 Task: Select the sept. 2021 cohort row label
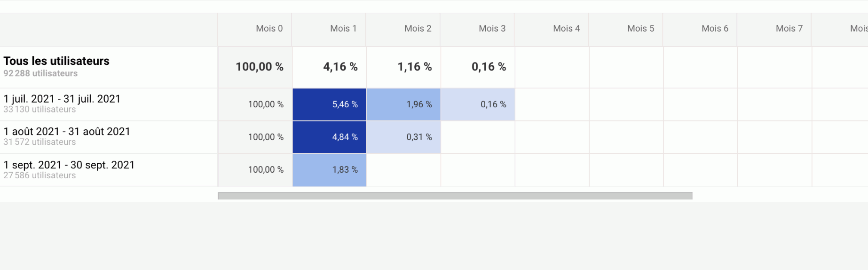pyautogui.click(x=69, y=165)
